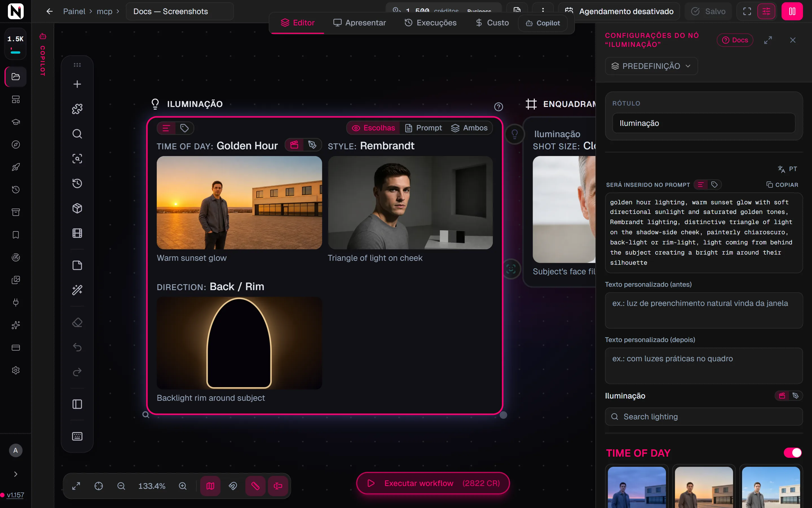Open the mcp breadcrumb

[x=105, y=11]
